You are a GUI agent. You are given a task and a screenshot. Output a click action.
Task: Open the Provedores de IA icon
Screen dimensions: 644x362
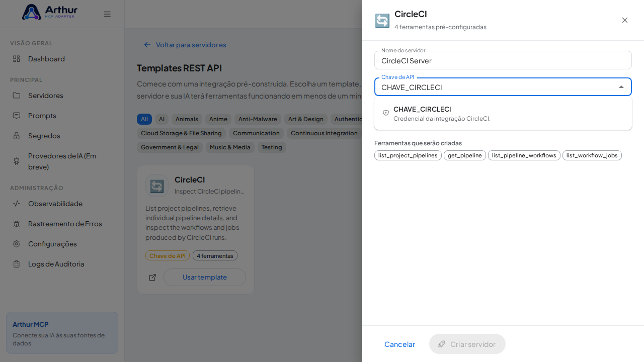tap(17, 161)
